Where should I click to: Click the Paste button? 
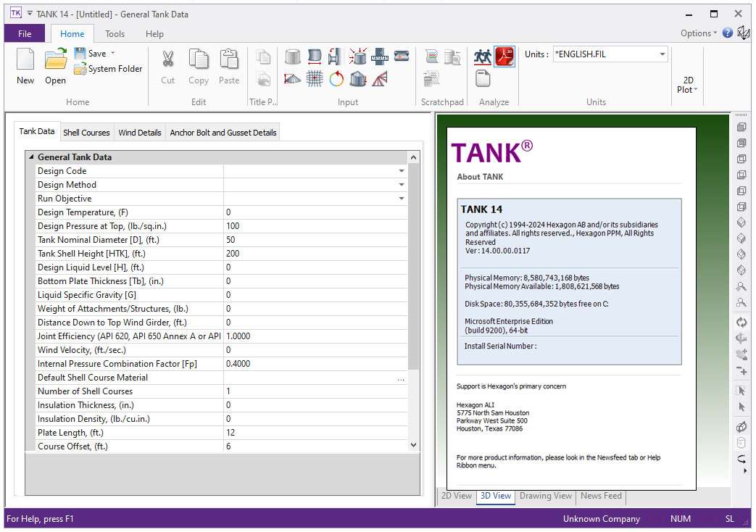229,67
